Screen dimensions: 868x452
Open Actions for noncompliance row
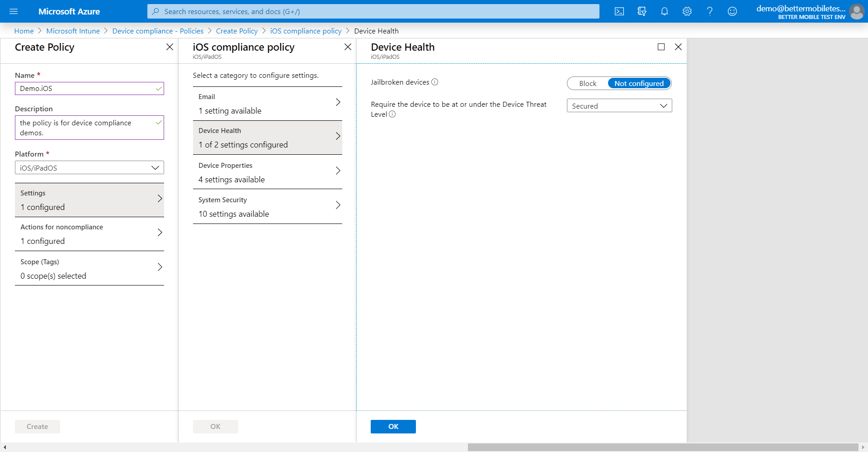90,234
